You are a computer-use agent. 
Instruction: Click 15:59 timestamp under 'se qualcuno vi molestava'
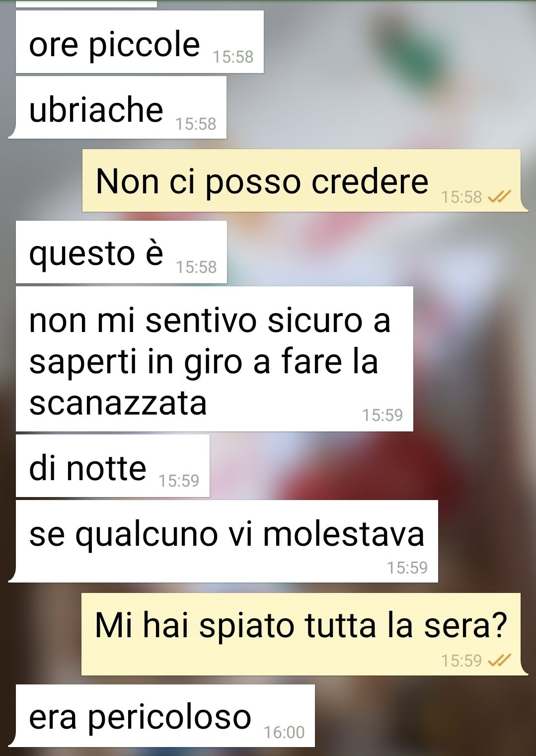click(407, 567)
